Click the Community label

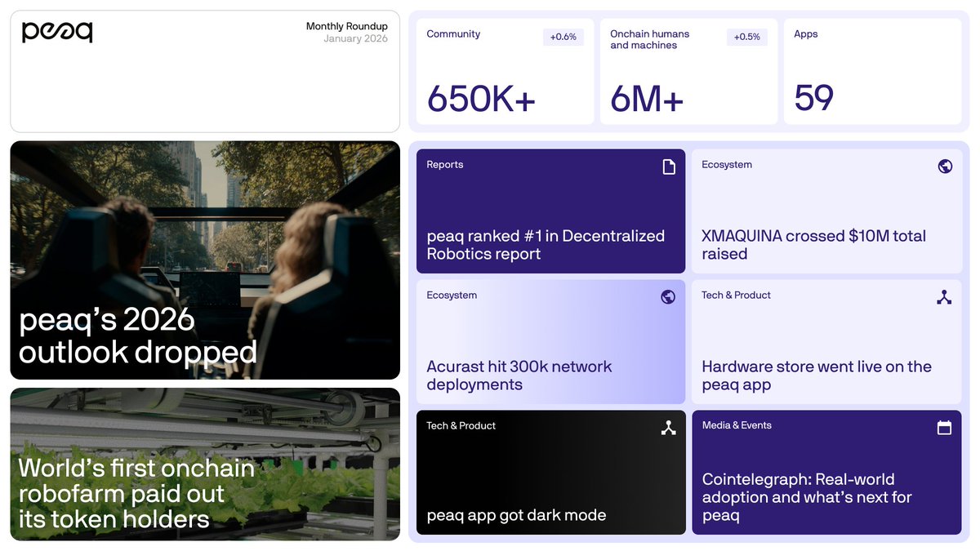coord(453,34)
